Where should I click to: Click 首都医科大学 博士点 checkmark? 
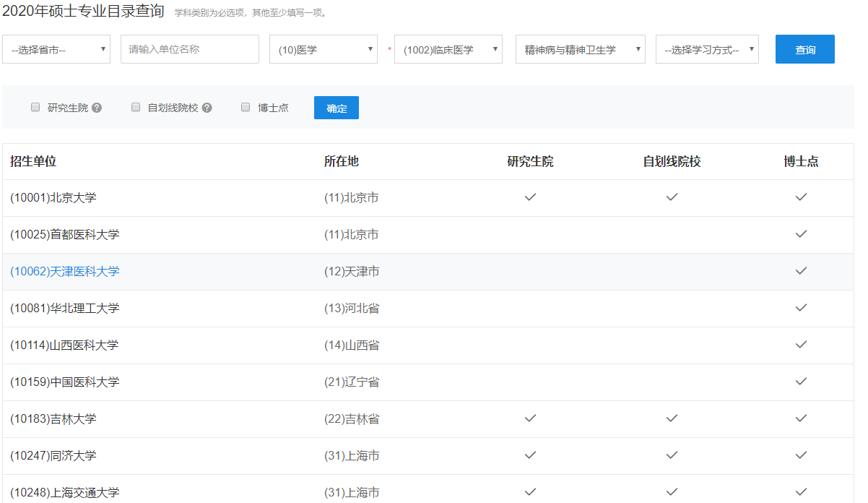[x=801, y=233]
